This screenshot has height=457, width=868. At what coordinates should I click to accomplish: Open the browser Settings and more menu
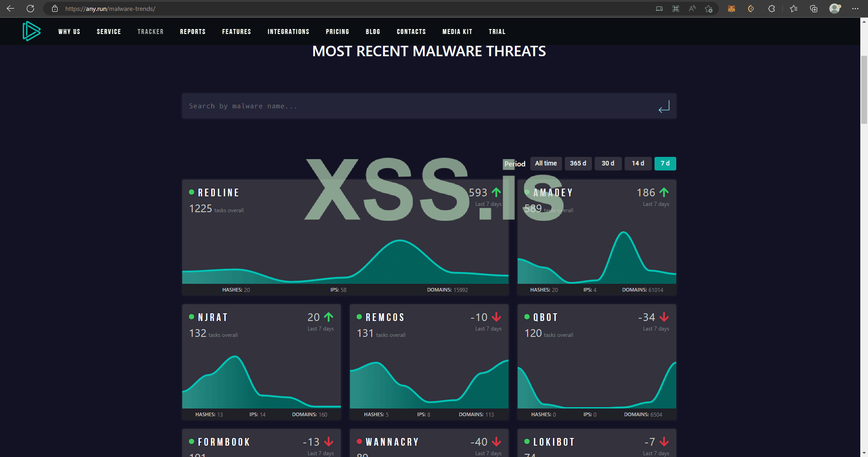855,9
